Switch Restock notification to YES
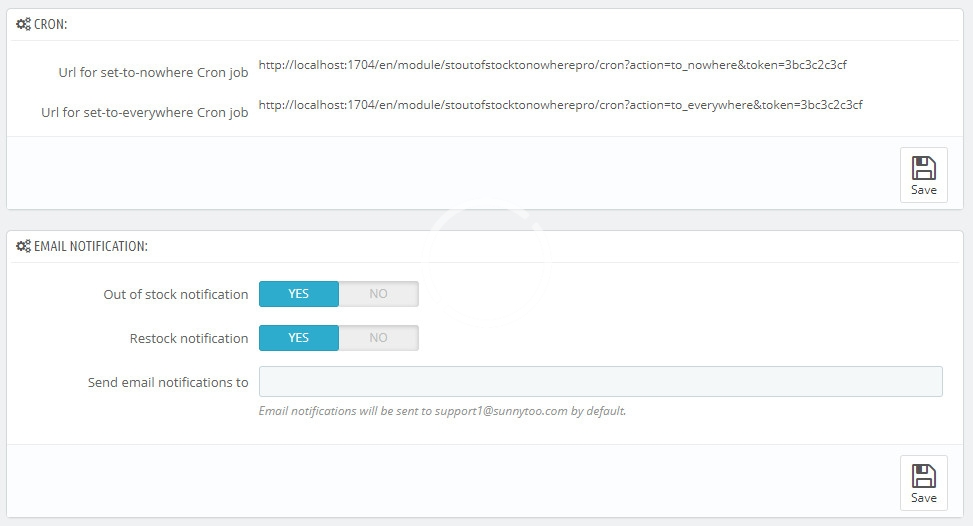Viewport: 973px width, 526px height. pyautogui.click(x=299, y=338)
